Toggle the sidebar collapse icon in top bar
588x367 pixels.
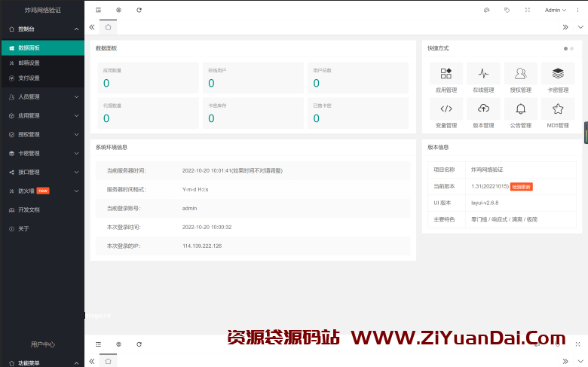[x=98, y=10]
